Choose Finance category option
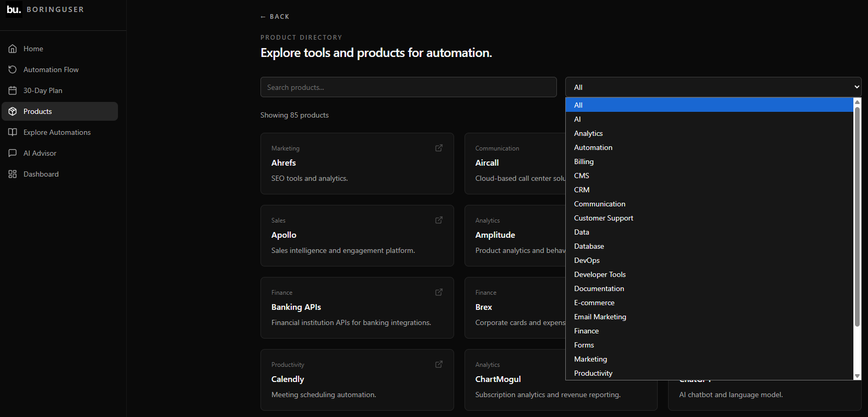868x417 pixels. tap(709, 331)
